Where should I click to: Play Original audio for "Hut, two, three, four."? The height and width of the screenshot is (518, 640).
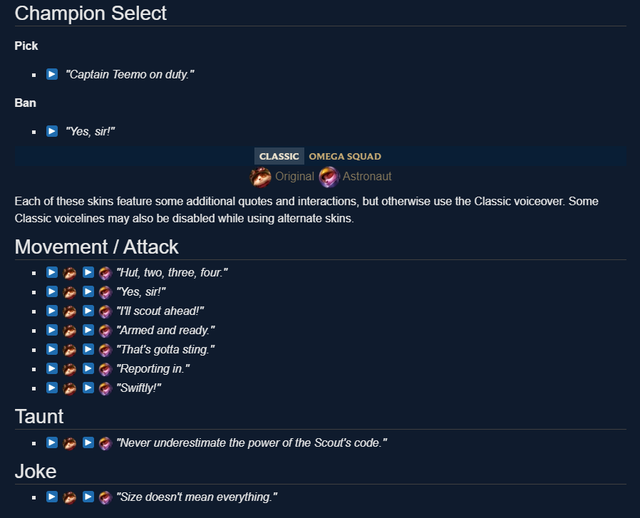point(52,272)
